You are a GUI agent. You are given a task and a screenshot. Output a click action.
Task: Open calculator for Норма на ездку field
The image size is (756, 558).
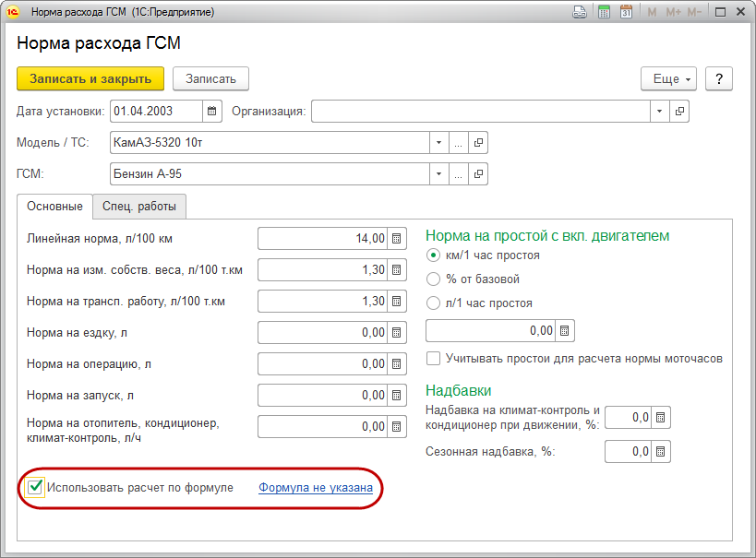[396, 332]
